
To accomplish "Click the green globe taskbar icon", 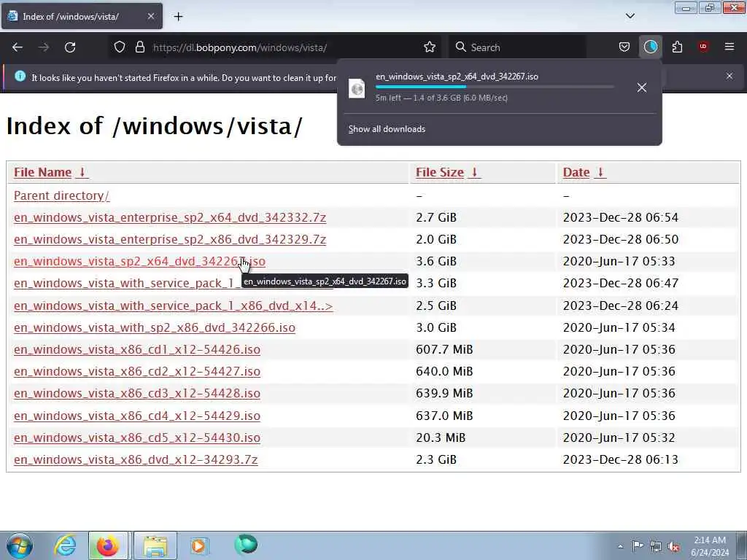I will tap(246, 545).
